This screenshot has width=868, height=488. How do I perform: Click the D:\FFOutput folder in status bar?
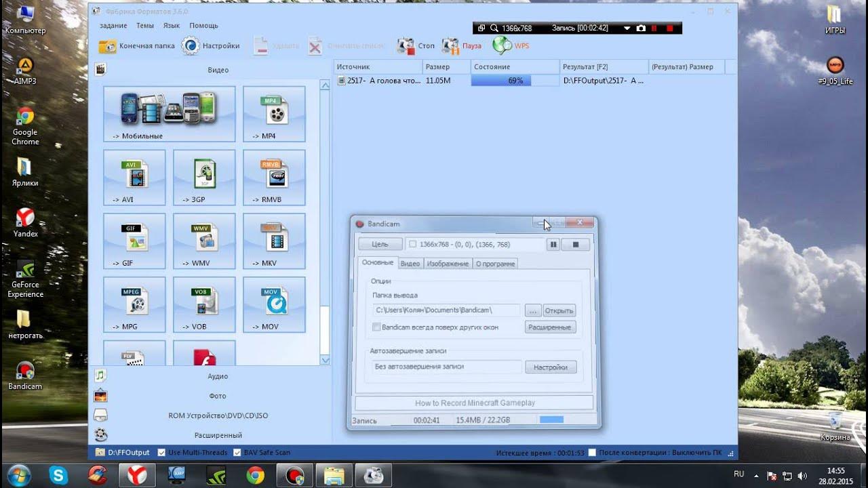(x=123, y=452)
